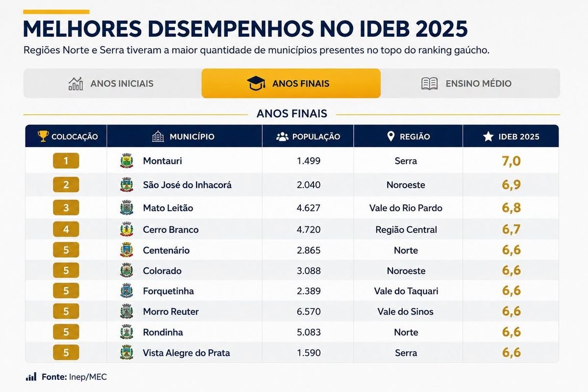Click the open book icon on Ensino Médio
The image size is (588, 392).
click(x=429, y=83)
